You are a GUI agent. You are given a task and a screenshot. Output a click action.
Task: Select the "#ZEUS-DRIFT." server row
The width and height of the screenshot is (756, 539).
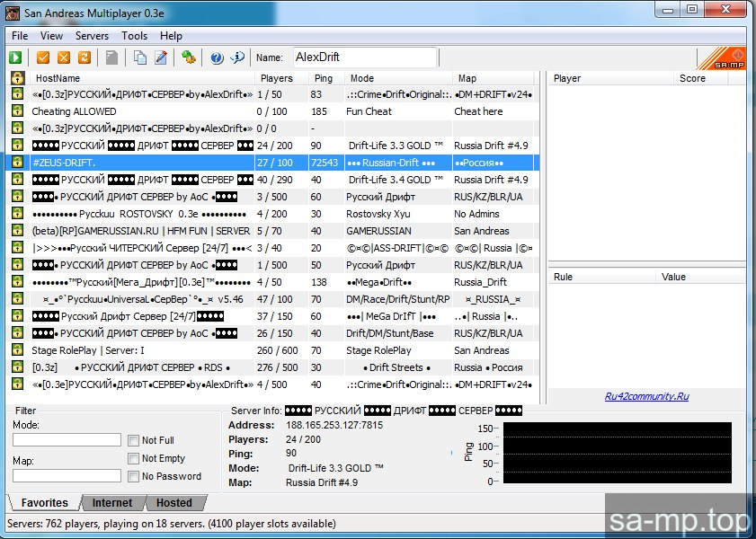tap(272, 163)
